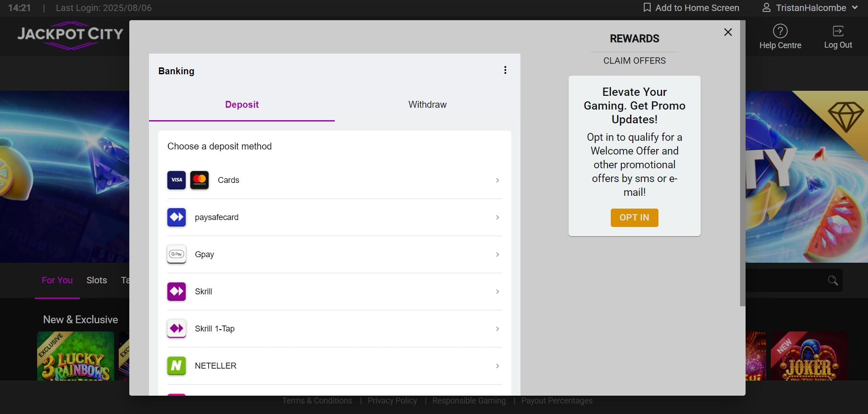Click the Log Out label
The height and width of the screenshot is (414, 868).
point(838,45)
